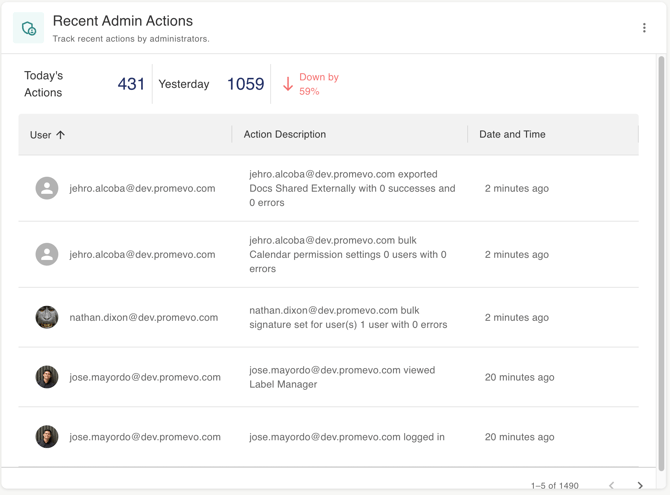Click 2 minutes ago in nathan.dixon row
The image size is (670, 495).
tap(517, 318)
